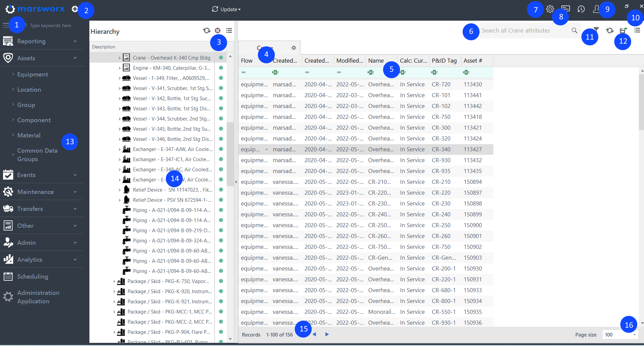Click the Search all Crane attributes field
The height and width of the screenshot is (346, 644).
[x=525, y=30]
